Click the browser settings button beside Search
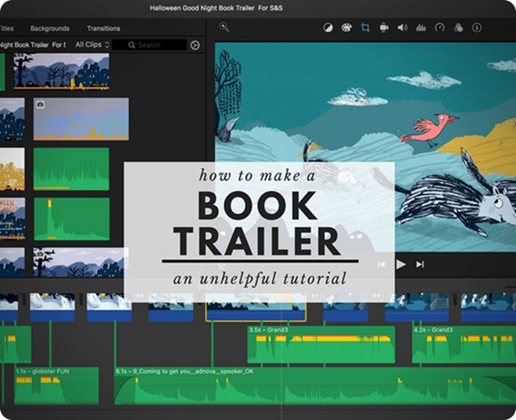Screen dimensions: 516x420 pos(195,45)
